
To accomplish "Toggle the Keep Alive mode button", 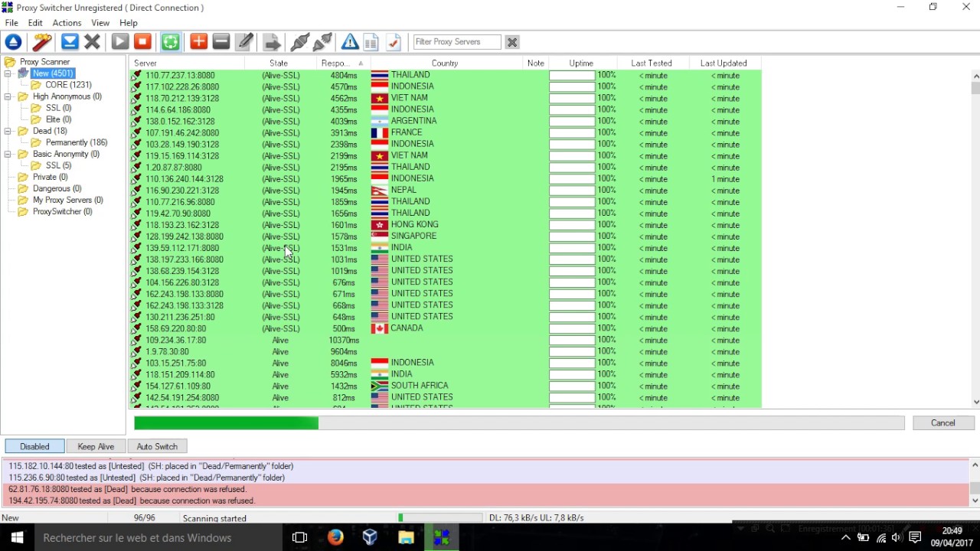I will pos(96,446).
